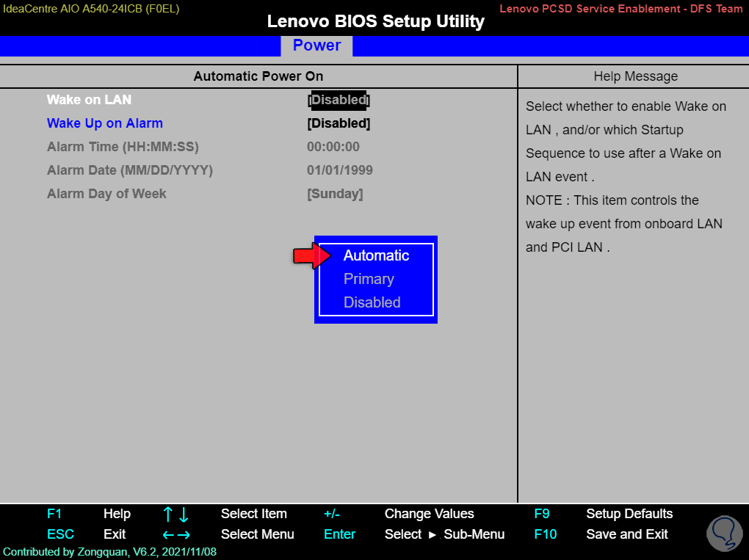Open the Wake Up on Alarm Disabled value
This screenshot has height=560, width=749.
tap(339, 123)
